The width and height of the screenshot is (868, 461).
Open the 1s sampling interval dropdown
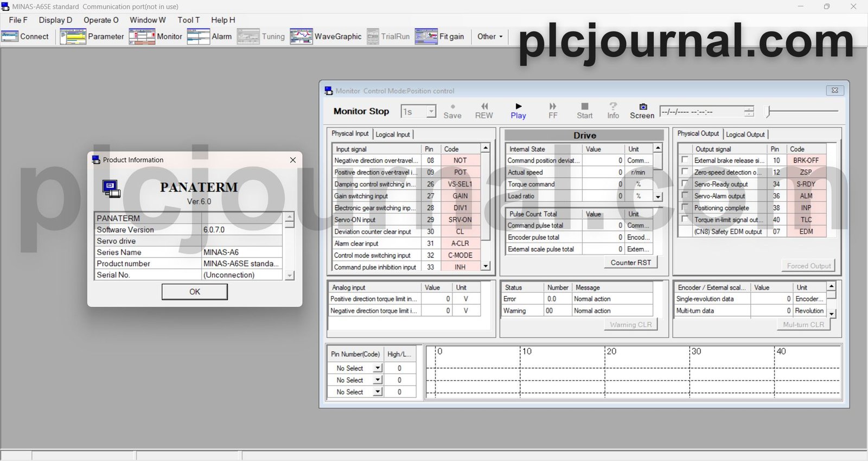pyautogui.click(x=431, y=112)
